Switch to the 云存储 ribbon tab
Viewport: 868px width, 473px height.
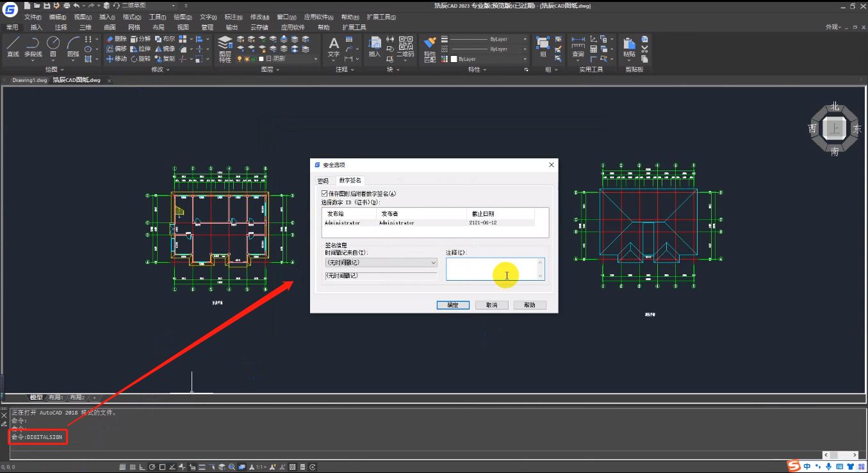[259, 27]
